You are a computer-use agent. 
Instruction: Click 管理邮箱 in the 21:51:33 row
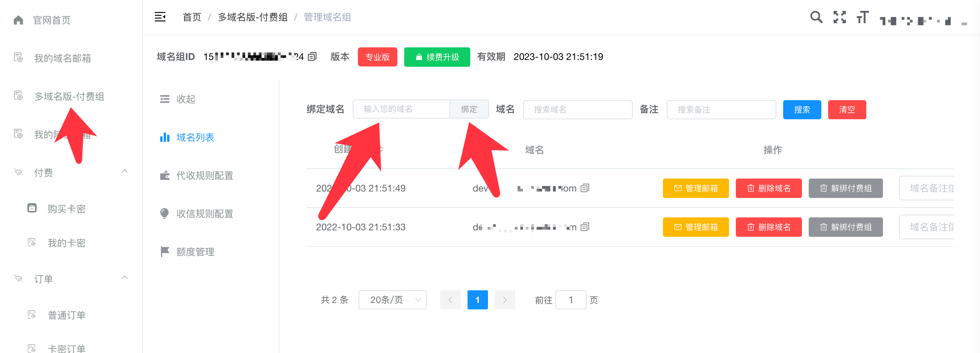click(x=695, y=227)
